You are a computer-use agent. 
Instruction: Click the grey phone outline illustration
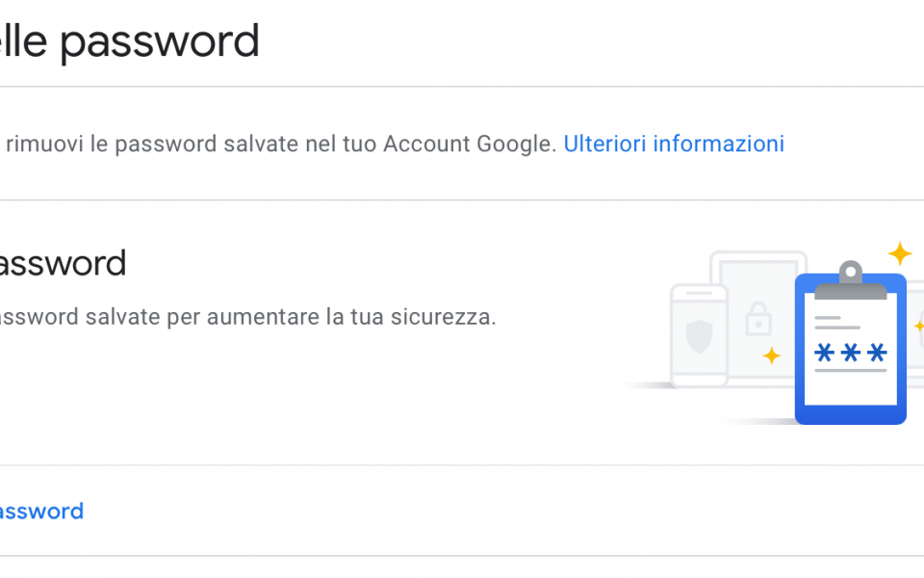coord(699,335)
